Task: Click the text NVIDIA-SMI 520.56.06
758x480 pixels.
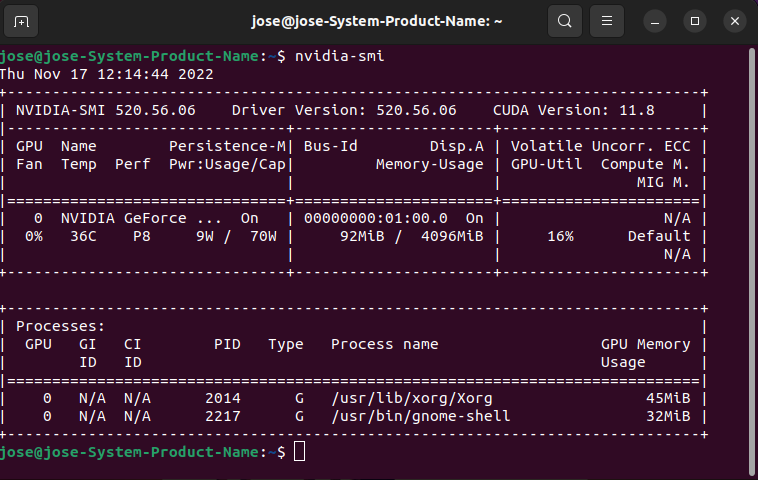Action: tap(106, 110)
